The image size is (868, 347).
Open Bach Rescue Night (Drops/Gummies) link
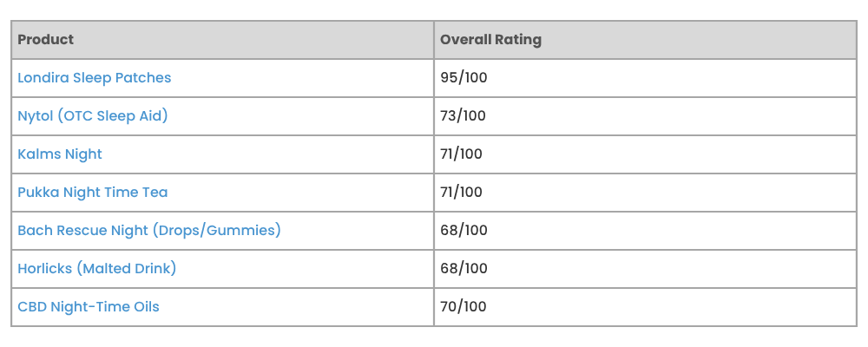pyautogui.click(x=149, y=230)
